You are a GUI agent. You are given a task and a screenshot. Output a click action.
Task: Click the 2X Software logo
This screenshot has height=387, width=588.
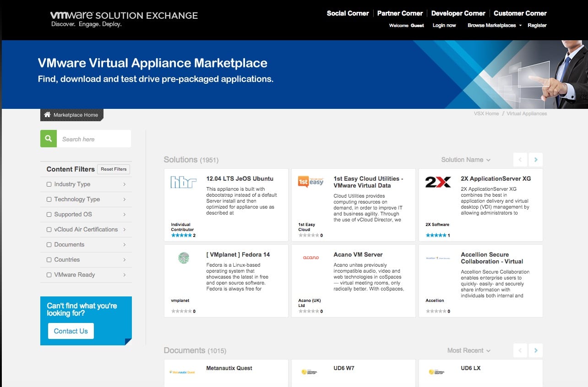tap(438, 182)
